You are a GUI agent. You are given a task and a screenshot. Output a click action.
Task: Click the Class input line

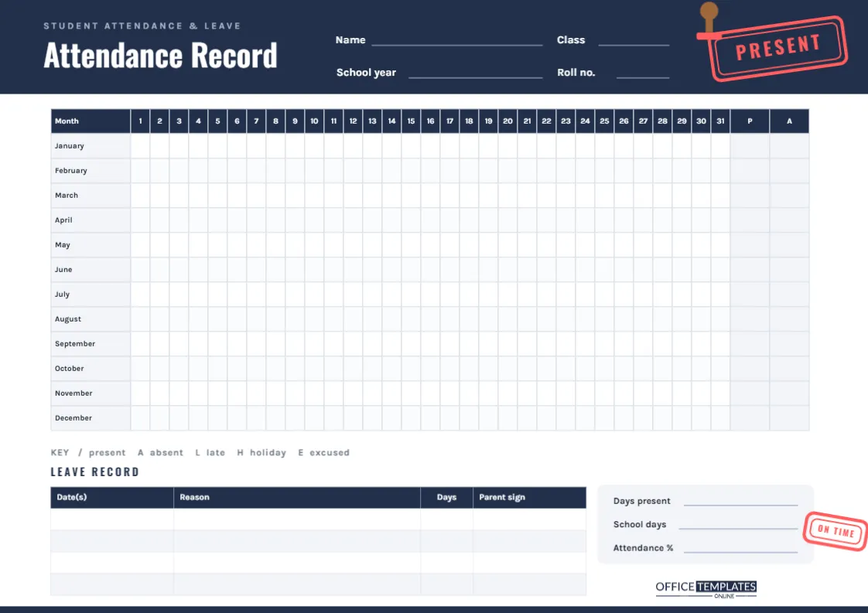[x=634, y=44]
